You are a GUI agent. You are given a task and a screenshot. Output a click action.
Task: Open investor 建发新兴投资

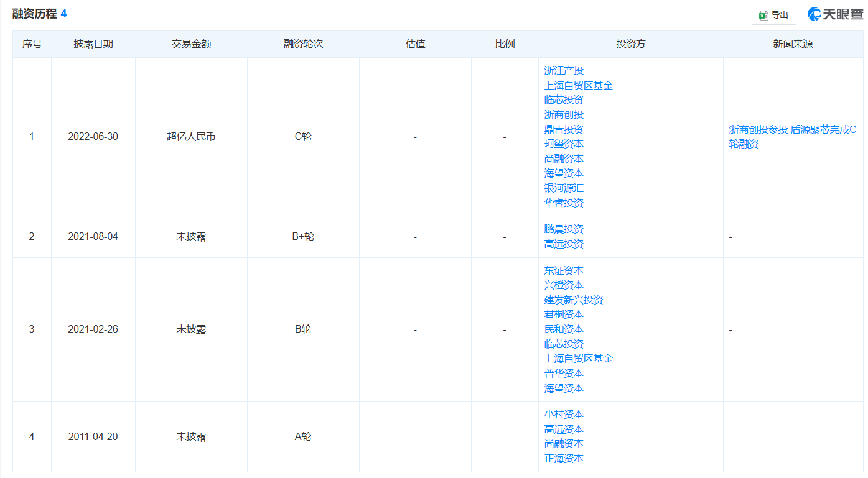[574, 300]
